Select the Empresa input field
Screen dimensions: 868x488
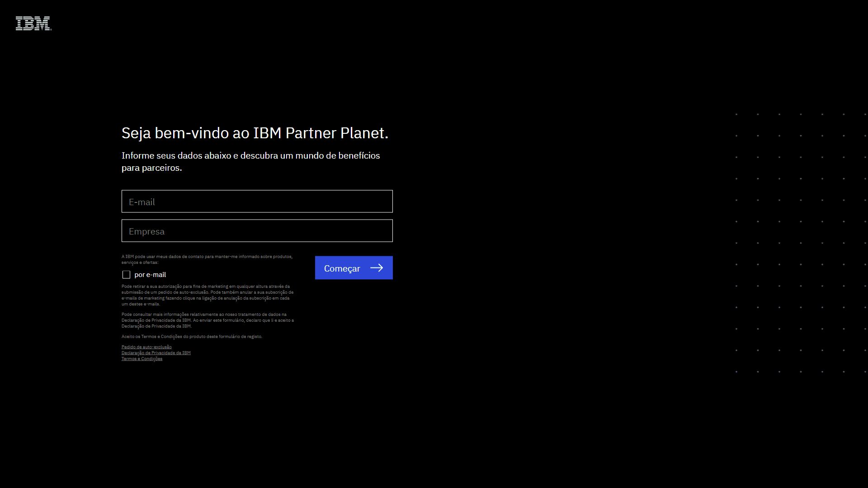pyautogui.click(x=257, y=231)
